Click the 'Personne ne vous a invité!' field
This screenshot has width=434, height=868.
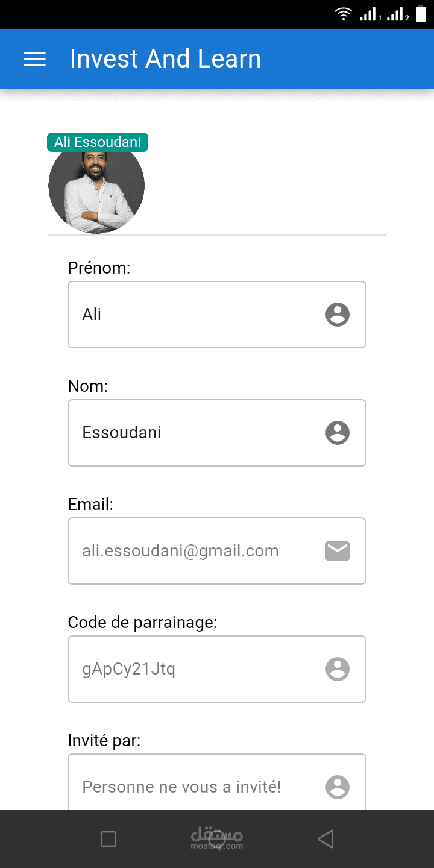pyautogui.click(x=193, y=787)
